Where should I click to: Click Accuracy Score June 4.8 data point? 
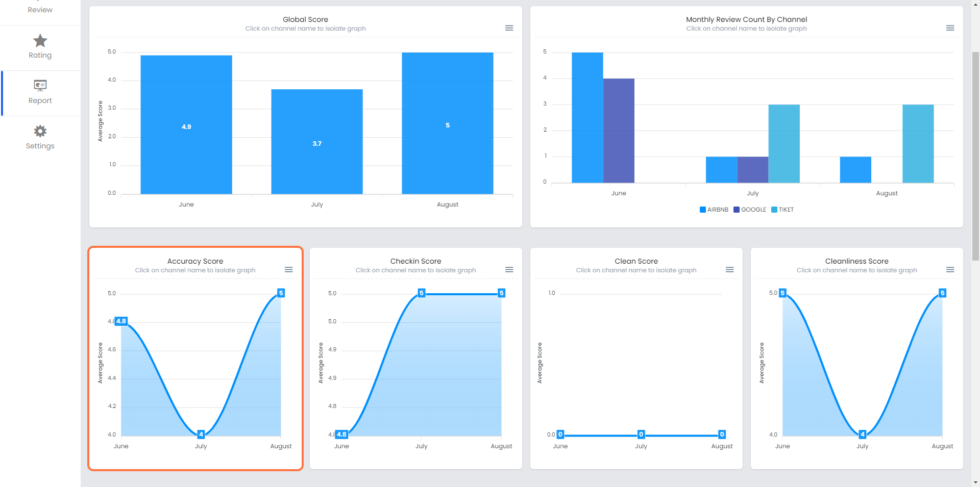click(121, 321)
